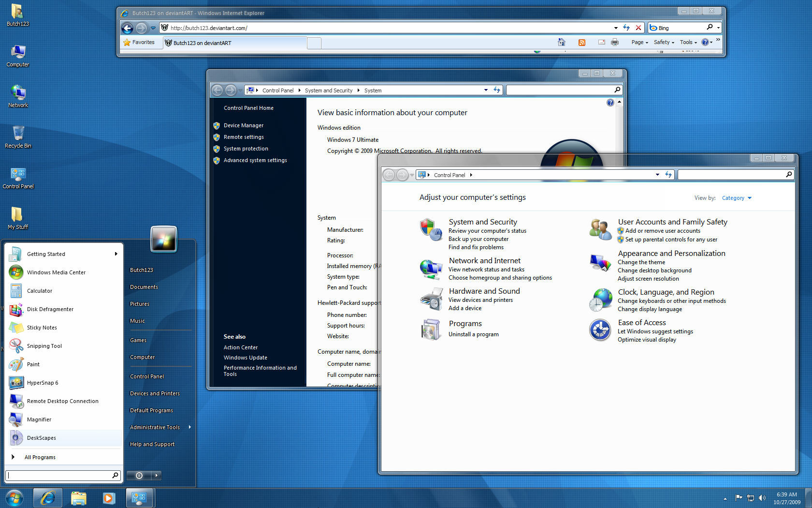
Task: Select the Butch123 on deviantART tab
Action: click(235, 43)
